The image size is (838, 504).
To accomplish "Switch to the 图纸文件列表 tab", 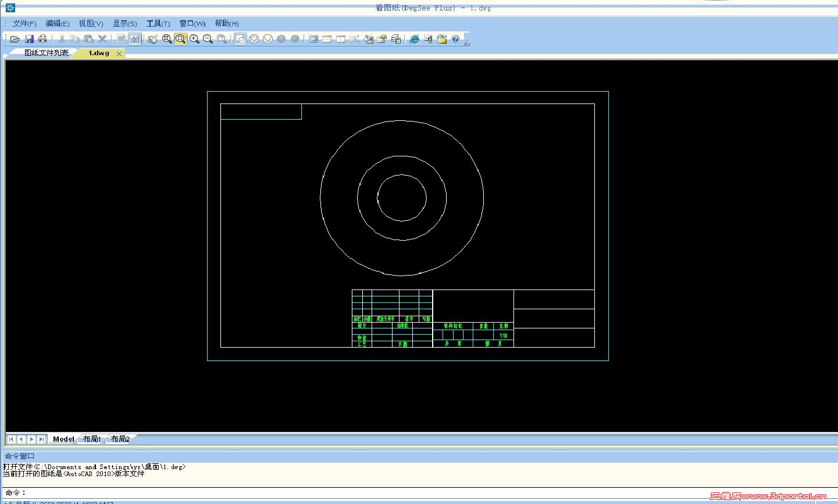I will click(46, 53).
